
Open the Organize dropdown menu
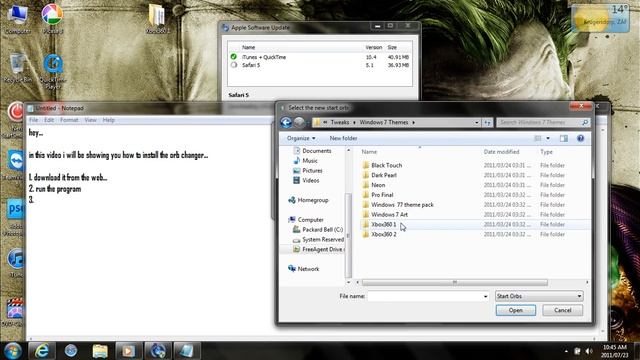(x=301, y=138)
